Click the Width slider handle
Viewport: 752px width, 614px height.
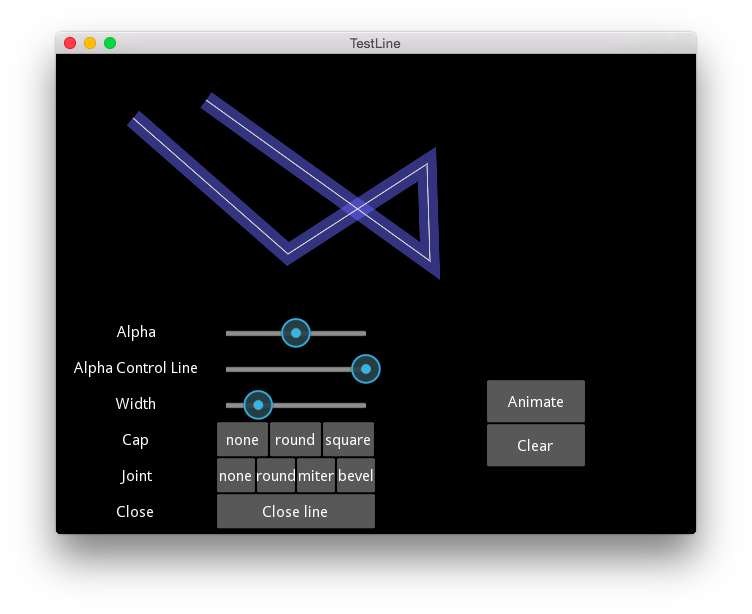258,405
